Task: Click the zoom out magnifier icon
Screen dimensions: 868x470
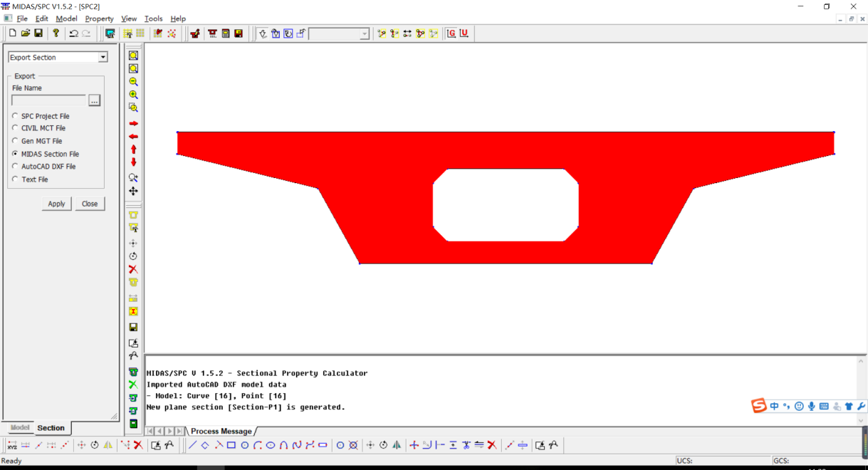Action: tap(133, 82)
